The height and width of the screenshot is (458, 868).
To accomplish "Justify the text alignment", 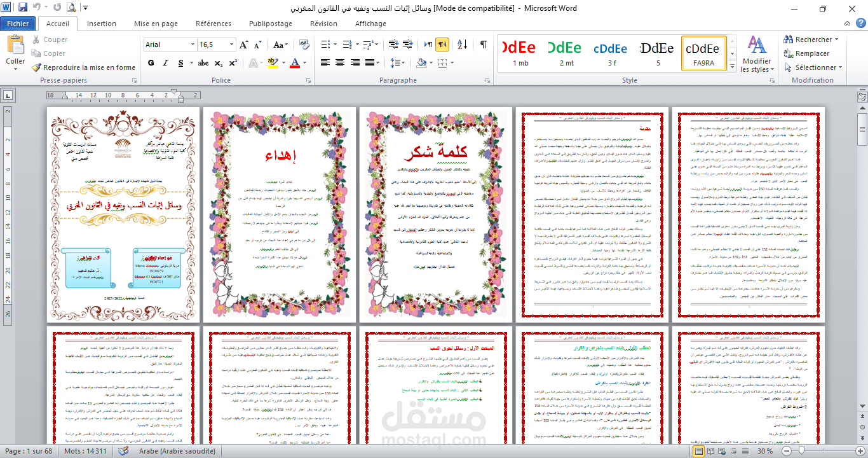I will (370, 63).
